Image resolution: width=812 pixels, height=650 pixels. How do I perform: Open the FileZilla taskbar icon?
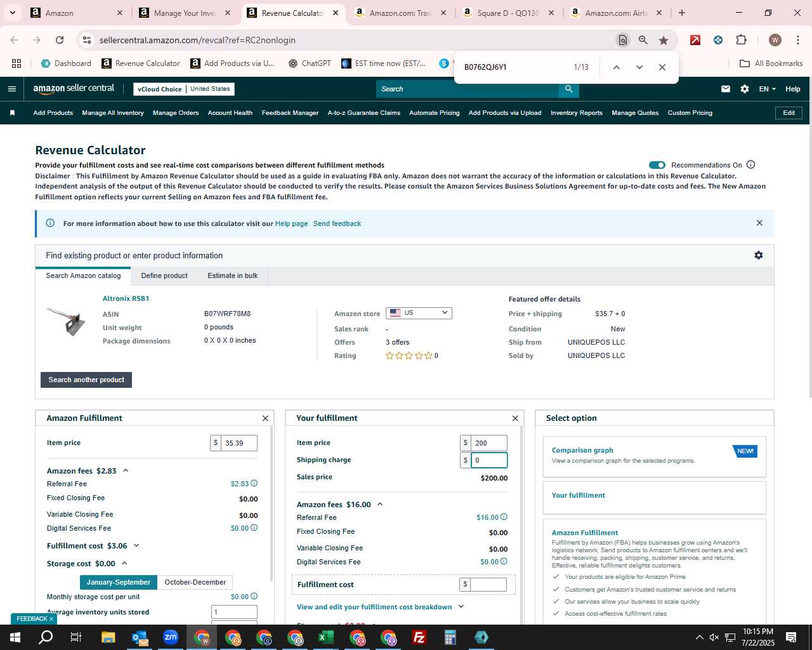[419, 637]
